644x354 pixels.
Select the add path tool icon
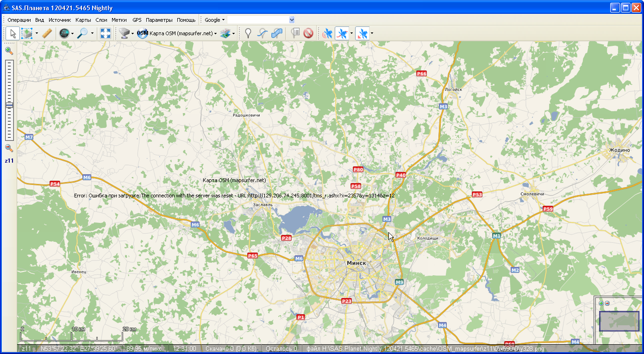tap(263, 33)
